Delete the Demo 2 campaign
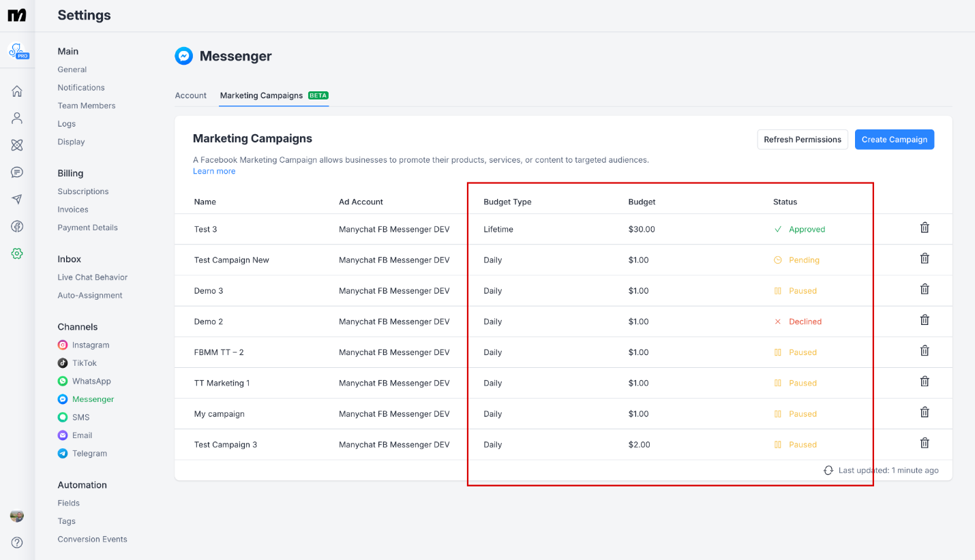The image size is (975, 560). pyautogui.click(x=925, y=320)
